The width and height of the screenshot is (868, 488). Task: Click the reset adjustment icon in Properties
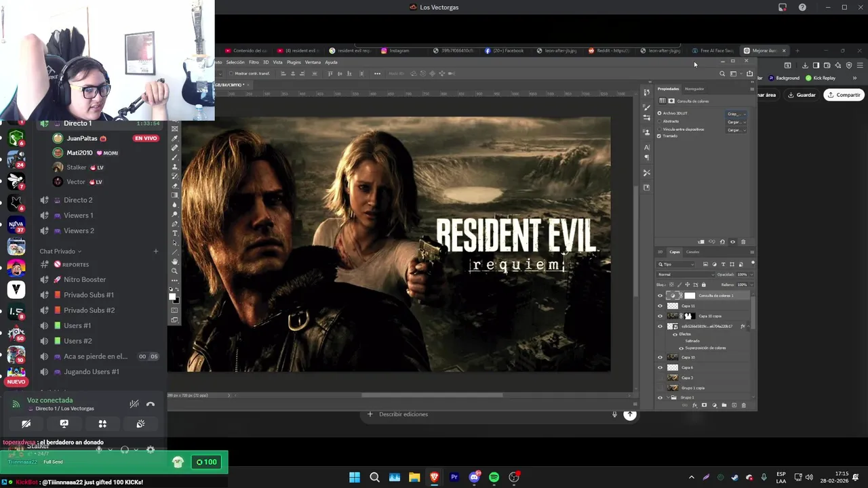[x=722, y=242]
